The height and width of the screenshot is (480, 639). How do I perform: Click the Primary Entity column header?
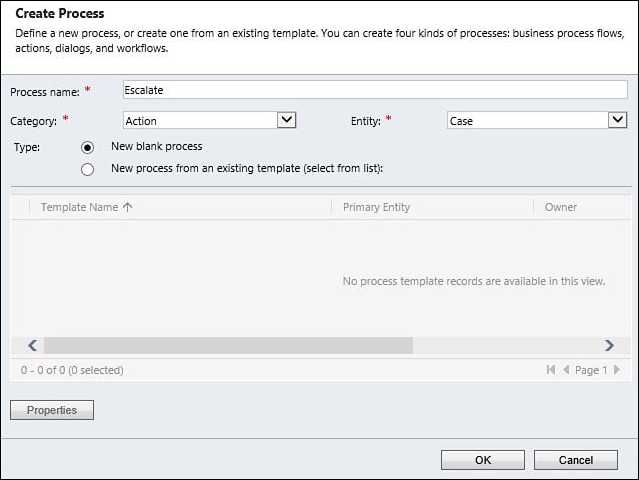click(x=377, y=207)
